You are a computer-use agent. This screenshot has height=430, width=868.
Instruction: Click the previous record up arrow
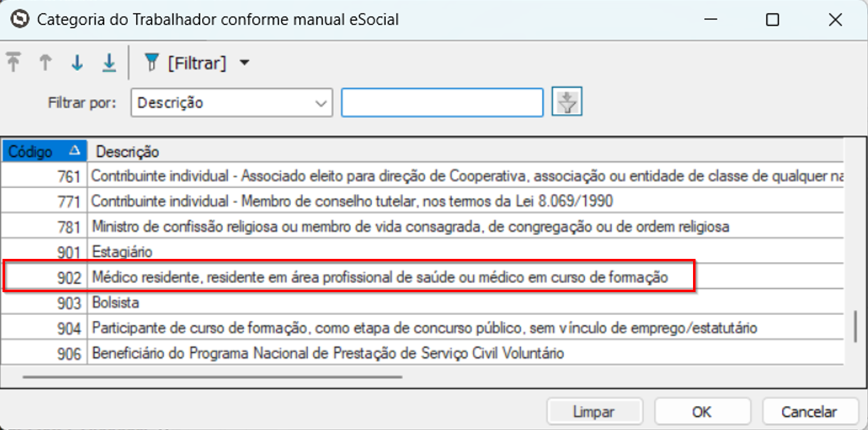point(45,63)
